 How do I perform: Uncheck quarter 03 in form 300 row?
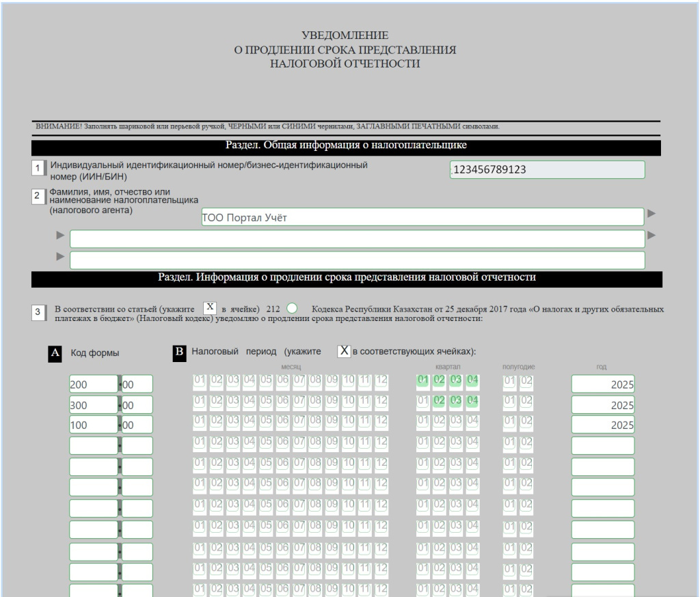tap(455, 402)
